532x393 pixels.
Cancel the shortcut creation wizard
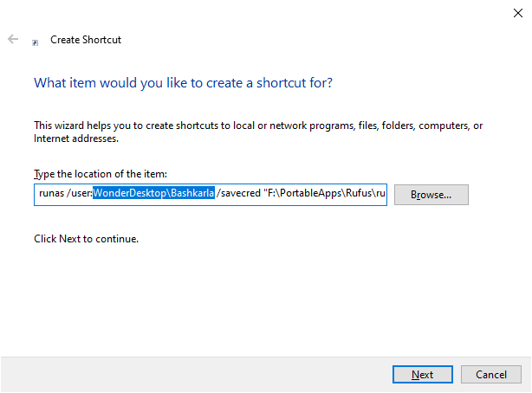[491, 374]
